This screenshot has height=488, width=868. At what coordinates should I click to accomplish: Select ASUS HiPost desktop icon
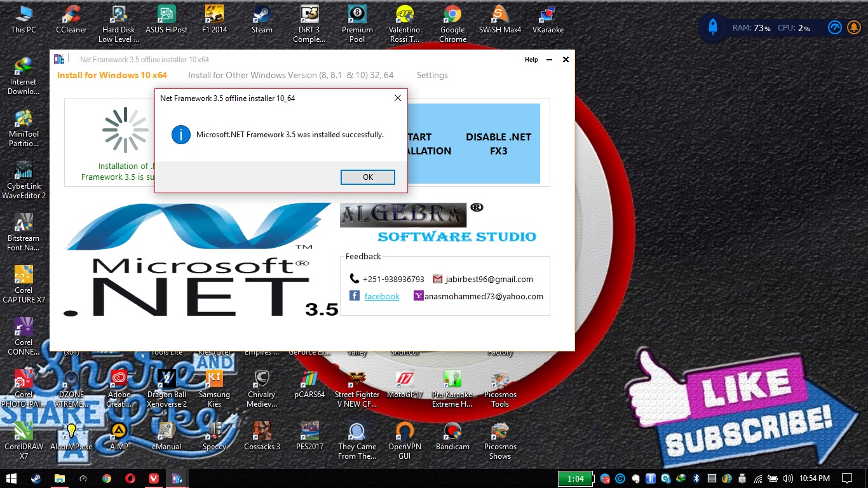[166, 20]
